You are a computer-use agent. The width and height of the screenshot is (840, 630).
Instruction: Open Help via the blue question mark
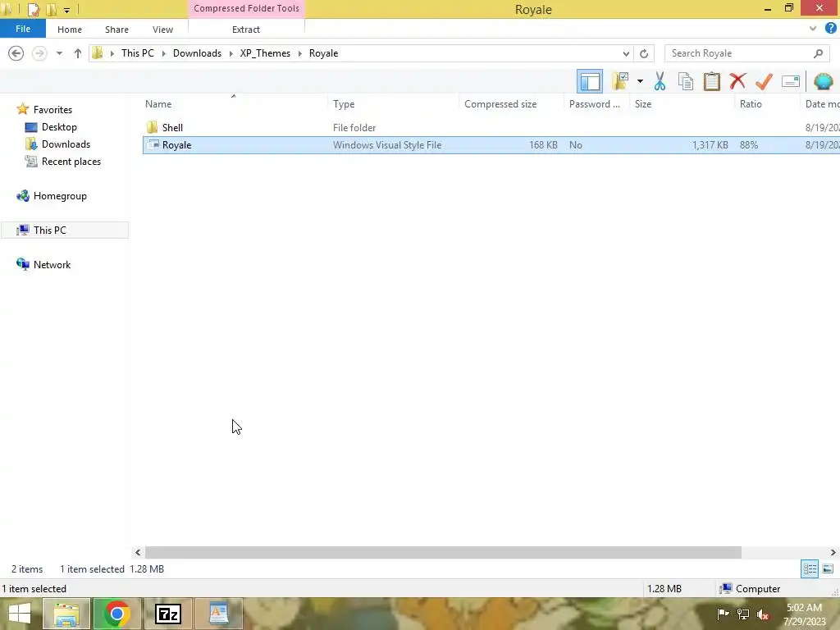(x=831, y=29)
